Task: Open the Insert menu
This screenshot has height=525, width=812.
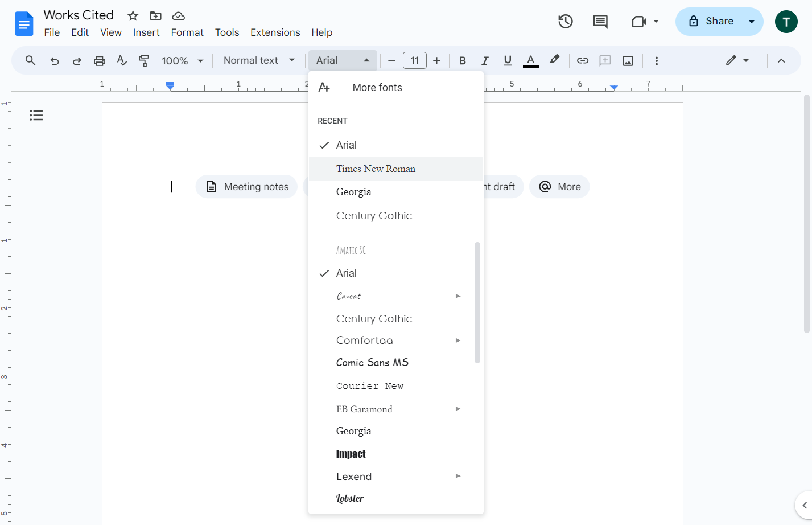Action: [146, 32]
